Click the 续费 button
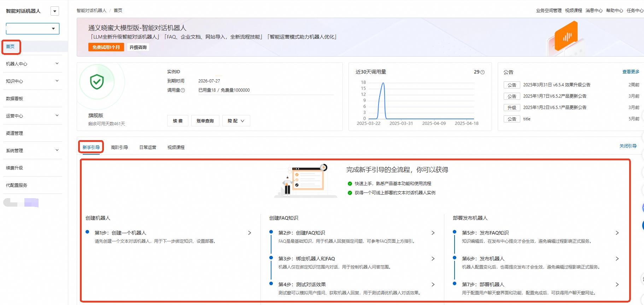The width and height of the screenshot is (644, 305). pyautogui.click(x=178, y=121)
